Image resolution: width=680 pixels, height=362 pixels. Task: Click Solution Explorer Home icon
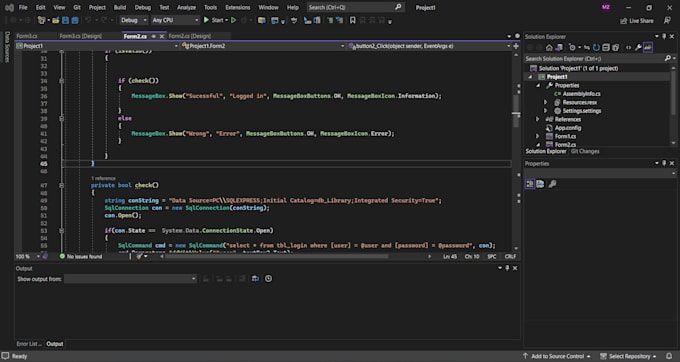549,48
